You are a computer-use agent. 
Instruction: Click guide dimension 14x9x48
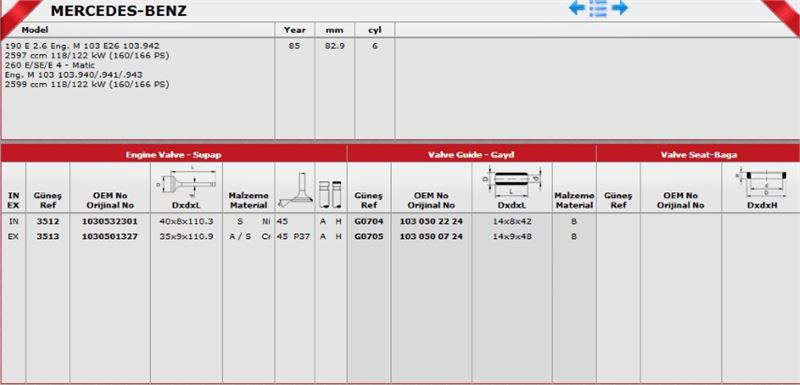coord(512,237)
